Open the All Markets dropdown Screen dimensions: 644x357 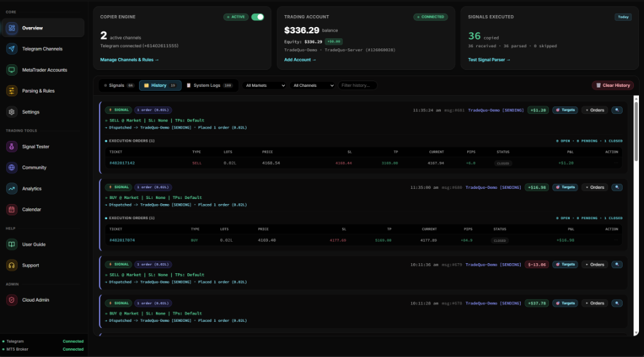(x=264, y=86)
